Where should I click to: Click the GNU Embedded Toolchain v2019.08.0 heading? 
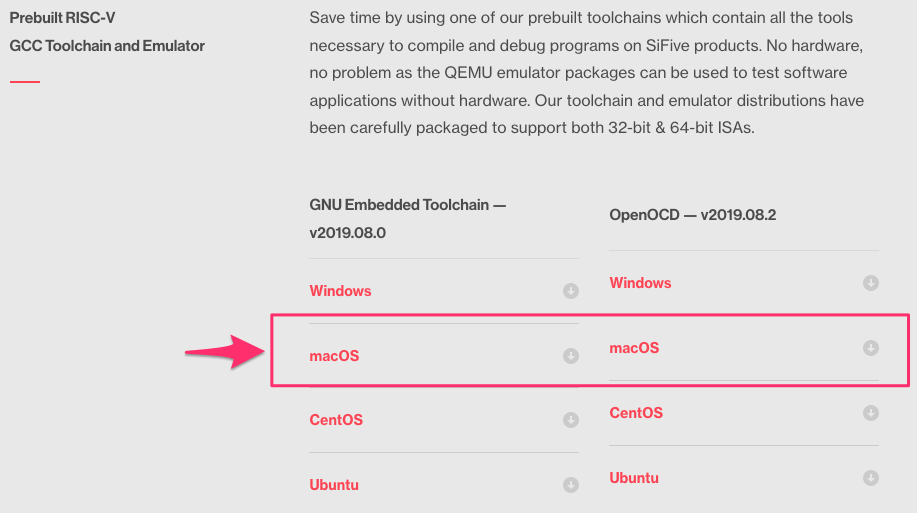tap(408, 219)
